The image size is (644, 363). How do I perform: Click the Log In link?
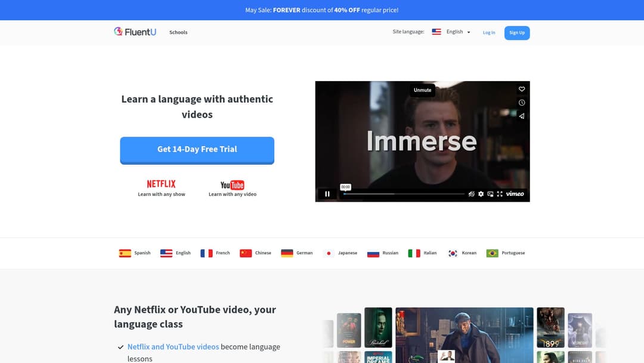click(489, 32)
